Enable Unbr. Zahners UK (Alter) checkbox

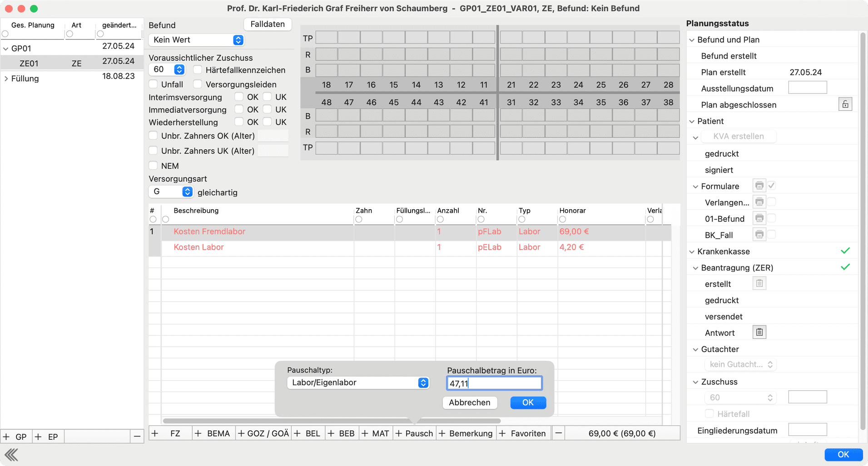pyautogui.click(x=153, y=151)
